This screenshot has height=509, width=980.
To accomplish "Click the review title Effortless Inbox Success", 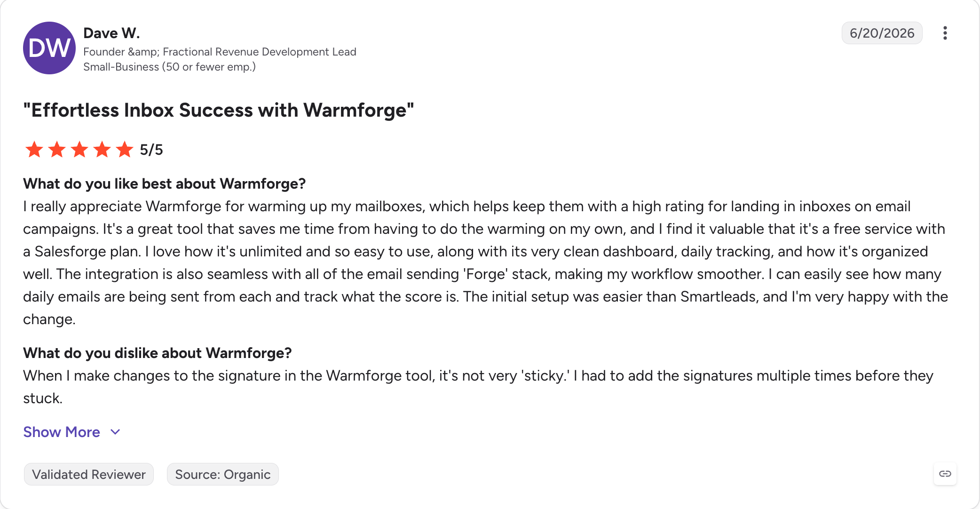I will [219, 110].
